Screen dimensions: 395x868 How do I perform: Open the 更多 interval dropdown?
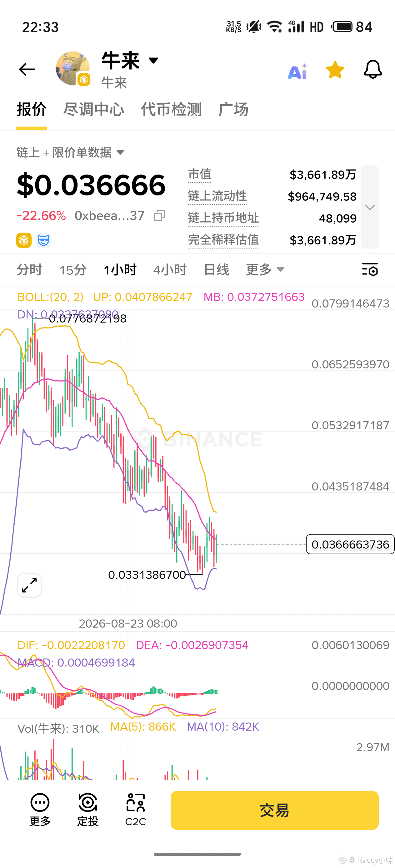pos(265,270)
